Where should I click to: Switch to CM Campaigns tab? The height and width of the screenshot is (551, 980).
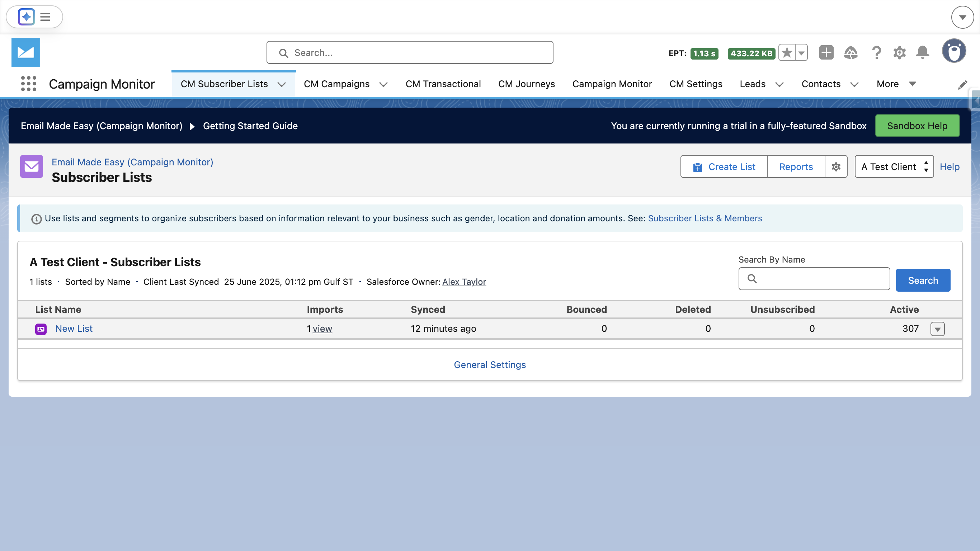point(337,84)
